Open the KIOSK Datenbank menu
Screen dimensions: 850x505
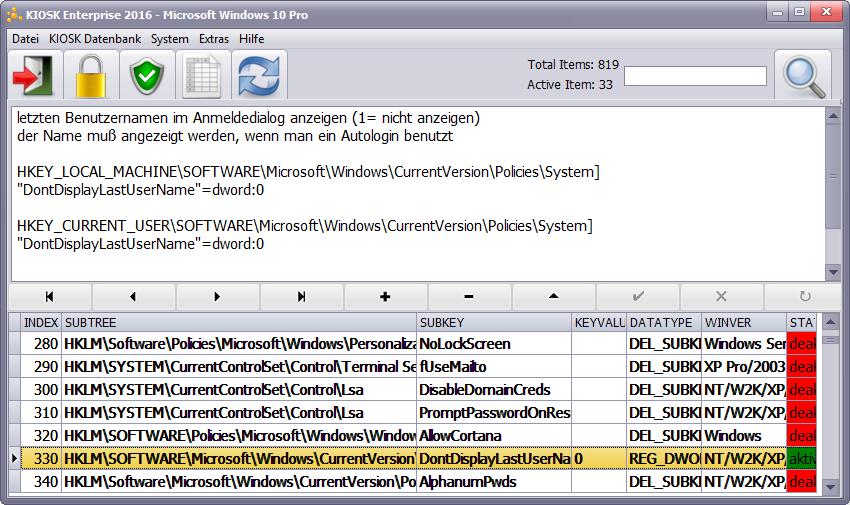[95, 39]
